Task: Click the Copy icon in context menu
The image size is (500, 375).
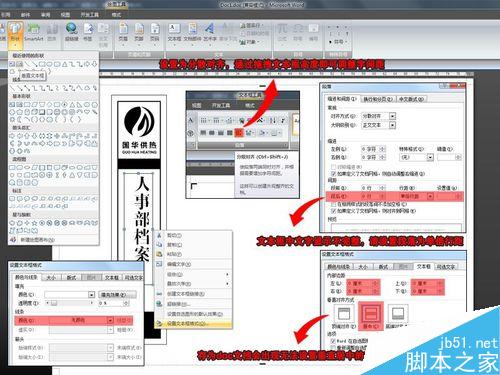Action: (x=159, y=245)
